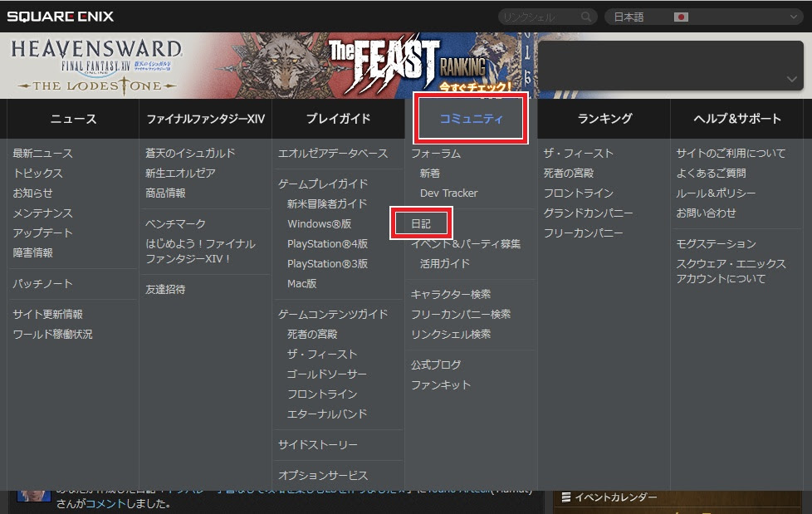Open グランドカンパニー ranking link

pyautogui.click(x=589, y=213)
